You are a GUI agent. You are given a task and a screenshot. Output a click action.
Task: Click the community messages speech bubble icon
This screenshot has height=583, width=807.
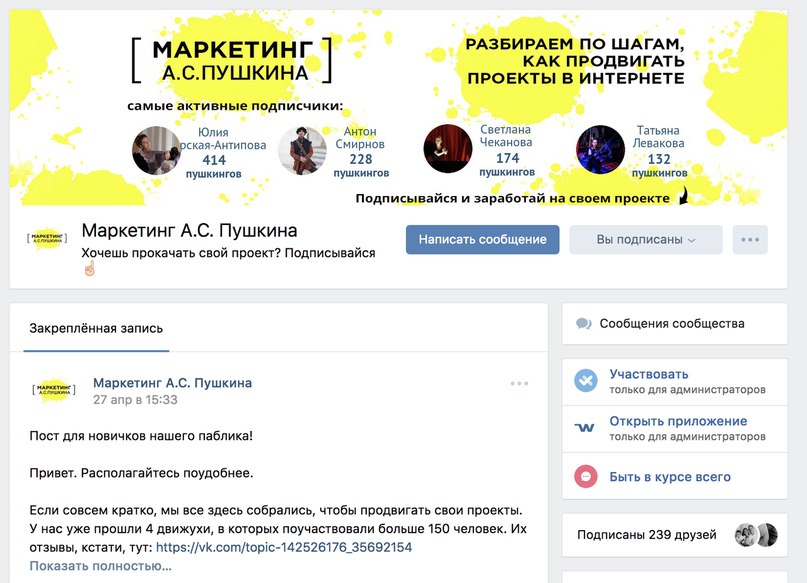tap(583, 324)
